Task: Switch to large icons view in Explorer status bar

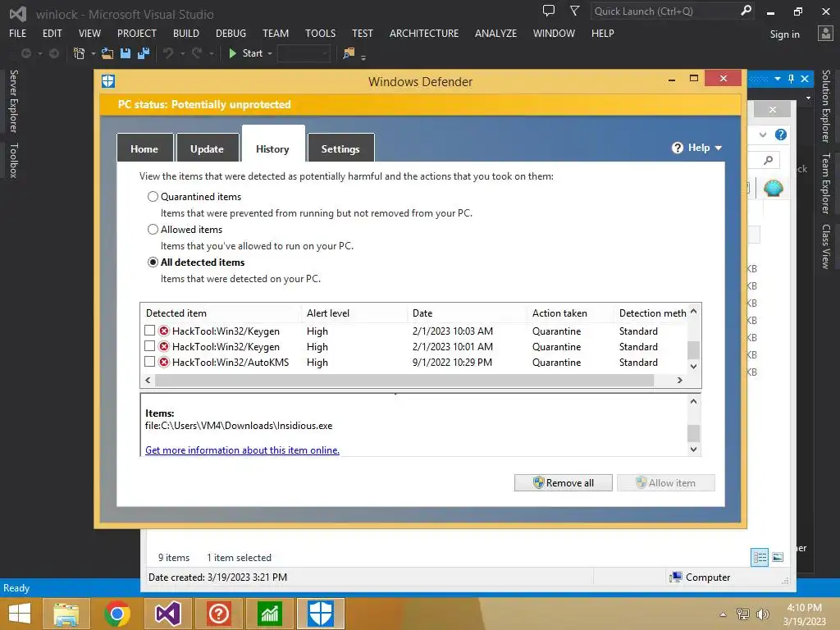Action: [778, 557]
